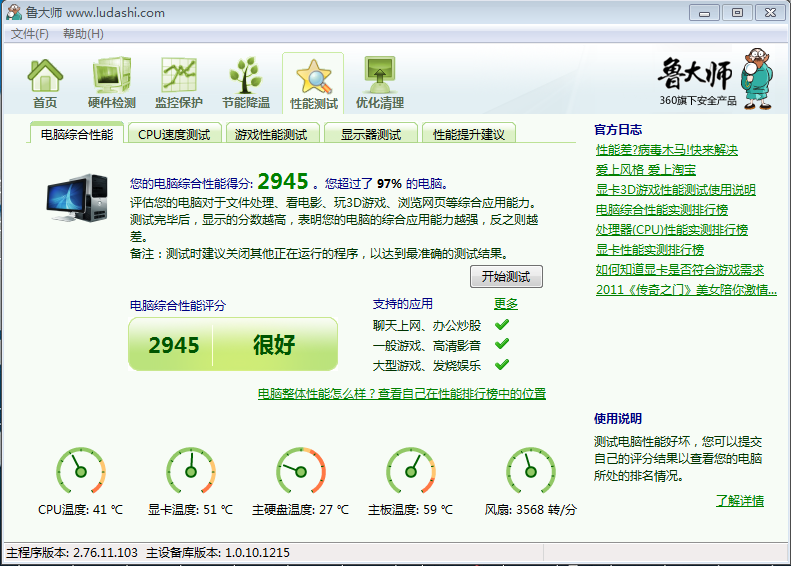Viewport: 791px width, 566px height.
Task: Click checkmark beside 大型游戏、发烧娱乐
Action: 502,365
